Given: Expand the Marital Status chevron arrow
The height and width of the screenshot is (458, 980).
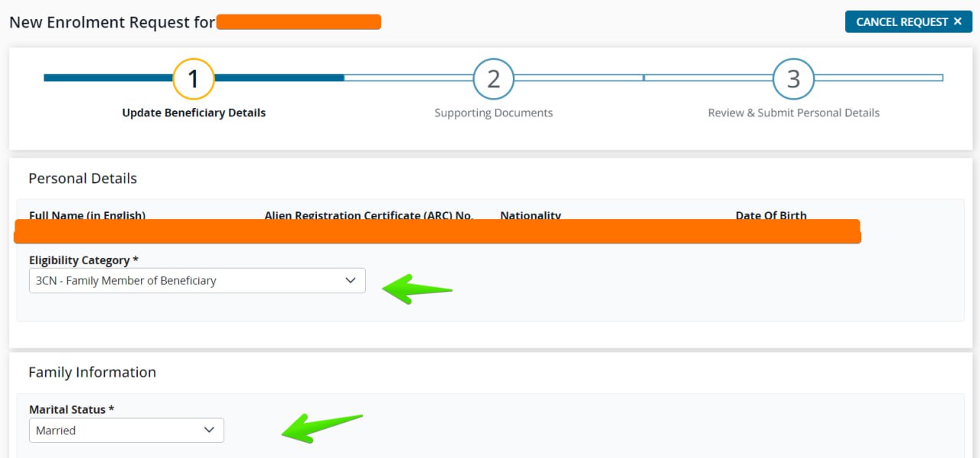Looking at the screenshot, I should point(209,430).
